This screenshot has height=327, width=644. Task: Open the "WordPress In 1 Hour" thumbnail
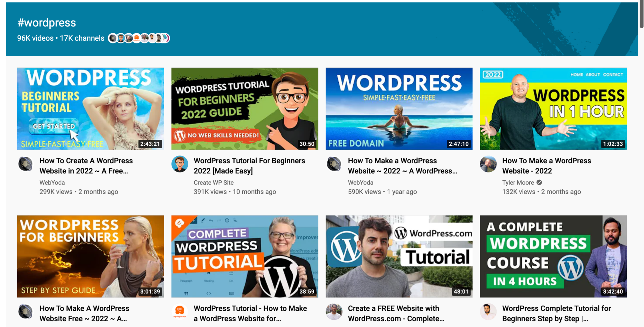(553, 109)
